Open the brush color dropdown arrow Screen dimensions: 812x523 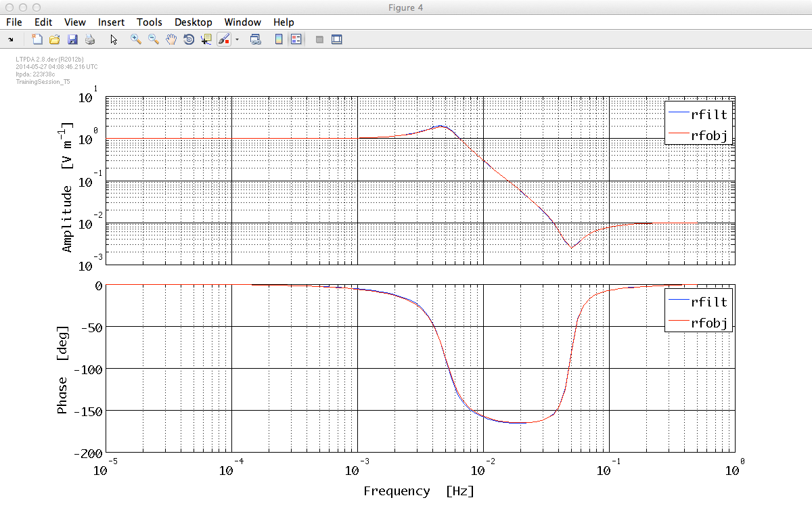coord(237,39)
